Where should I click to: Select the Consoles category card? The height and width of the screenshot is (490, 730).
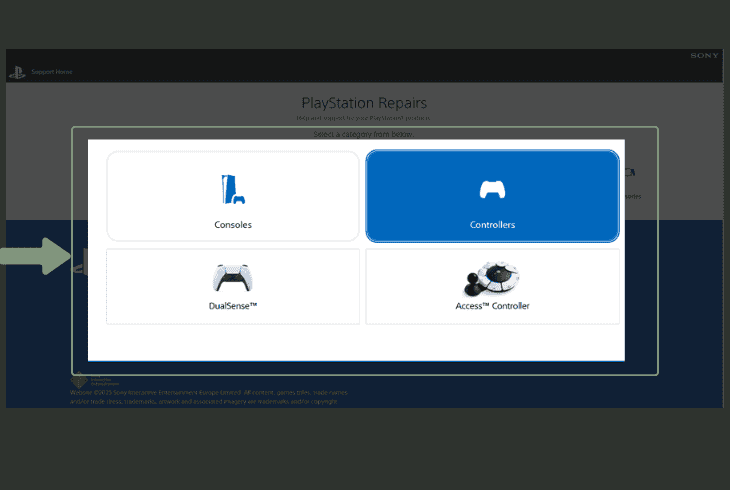coord(233,196)
